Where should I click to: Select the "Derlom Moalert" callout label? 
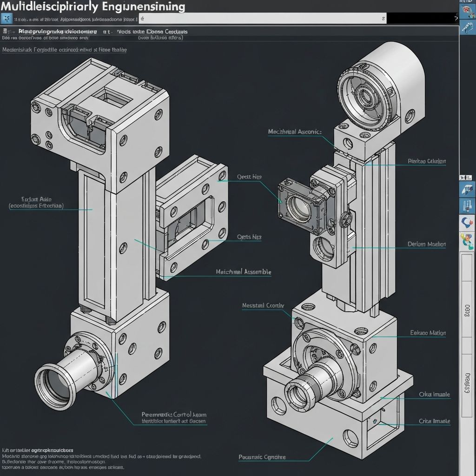pyautogui.click(x=426, y=244)
